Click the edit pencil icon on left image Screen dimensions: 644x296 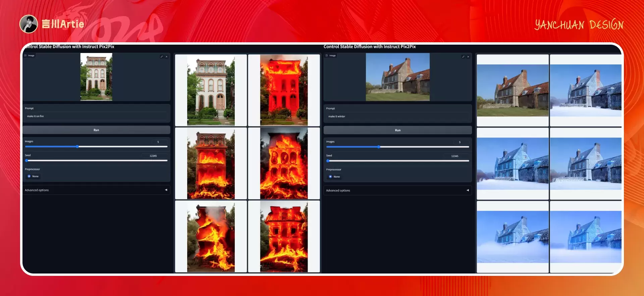162,57
